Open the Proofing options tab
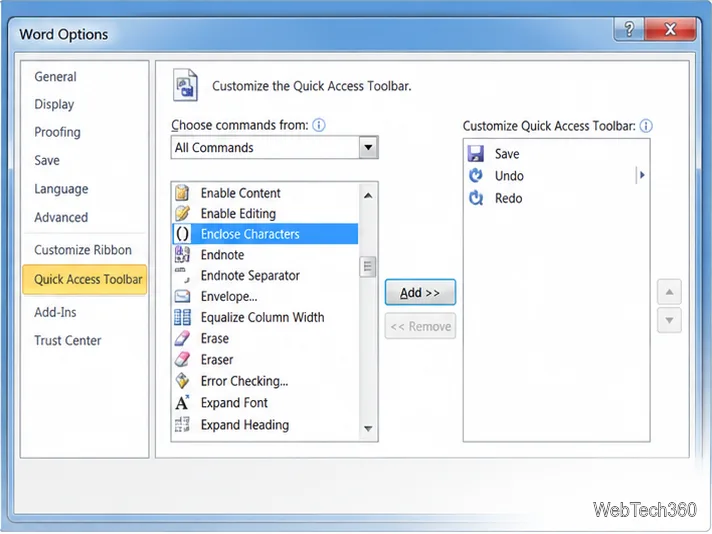The image size is (712, 534). (57, 132)
